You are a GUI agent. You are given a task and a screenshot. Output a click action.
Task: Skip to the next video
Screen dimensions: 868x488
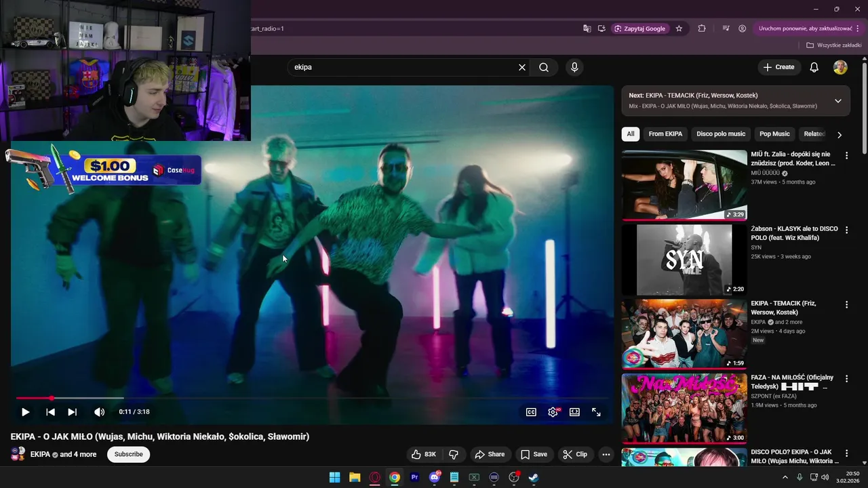[x=72, y=412]
